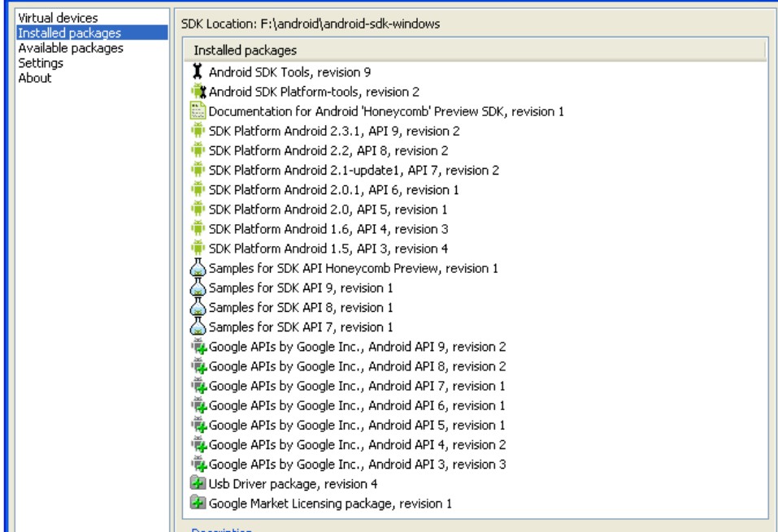The image size is (778, 532).
Task: Select Installed packages in the sidebar
Action: point(92,32)
